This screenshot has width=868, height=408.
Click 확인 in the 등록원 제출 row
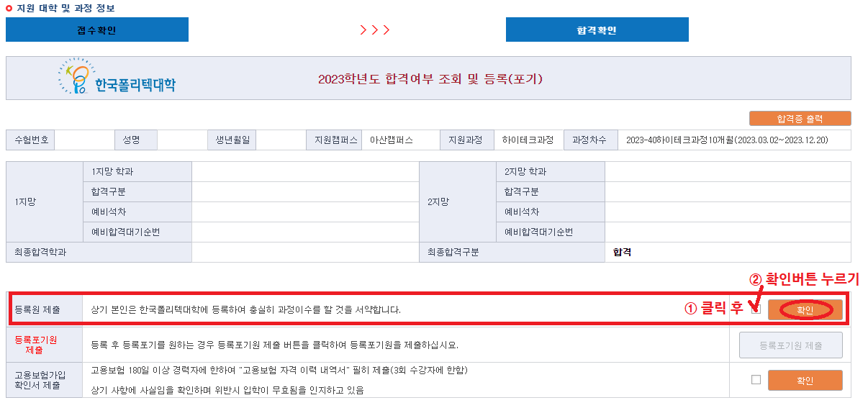(x=805, y=310)
